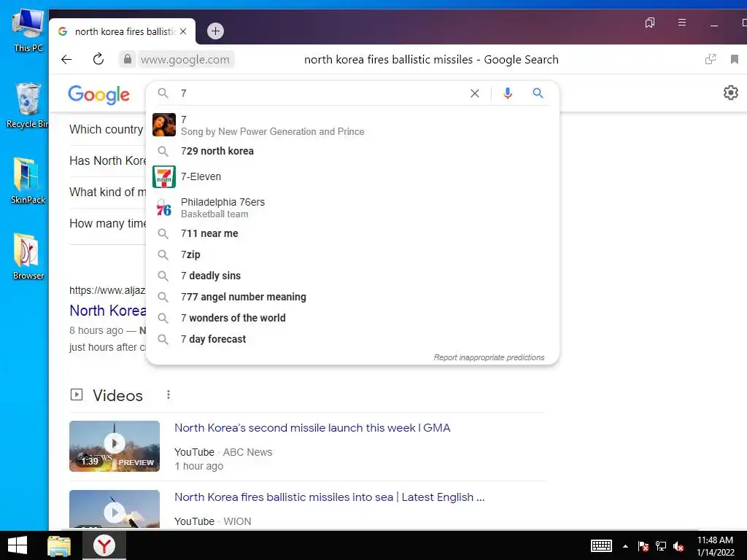Open North Korea's second missile launch video link
747x560 pixels.
coord(312,427)
